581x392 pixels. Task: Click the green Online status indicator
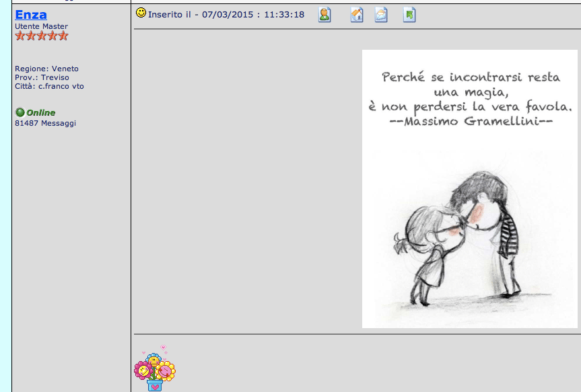(x=36, y=112)
